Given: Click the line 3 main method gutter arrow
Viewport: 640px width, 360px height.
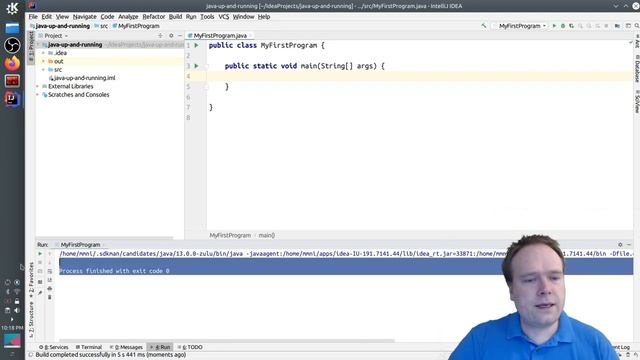Looking at the screenshot, I should [x=196, y=66].
